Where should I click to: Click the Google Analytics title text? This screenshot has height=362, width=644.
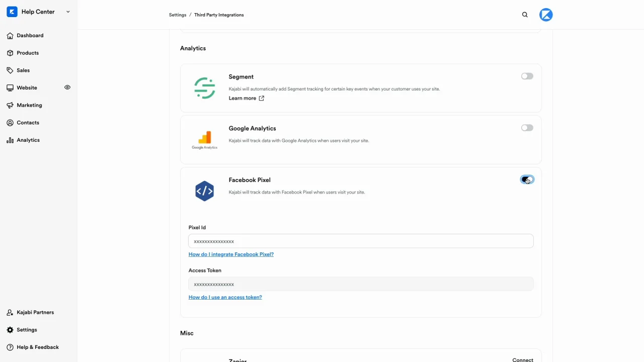(252, 129)
